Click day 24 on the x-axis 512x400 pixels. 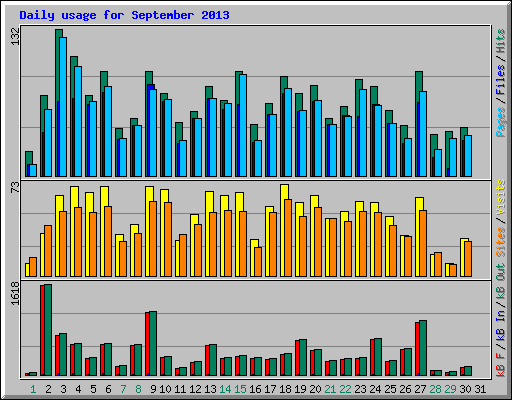[x=375, y=389]
